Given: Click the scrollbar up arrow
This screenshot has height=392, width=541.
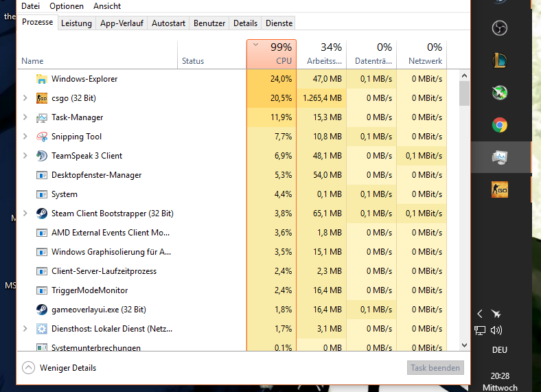Looking at the screenshot, I should coord(464,76).
